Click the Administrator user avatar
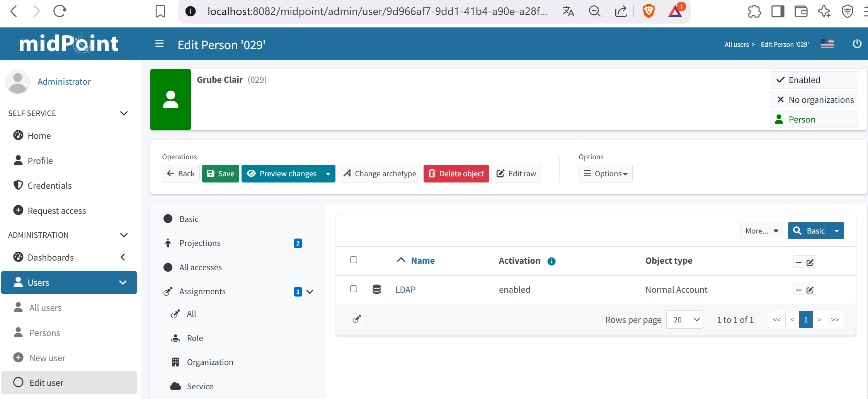This screenshot has width=868, height=399. coord(18,82)
